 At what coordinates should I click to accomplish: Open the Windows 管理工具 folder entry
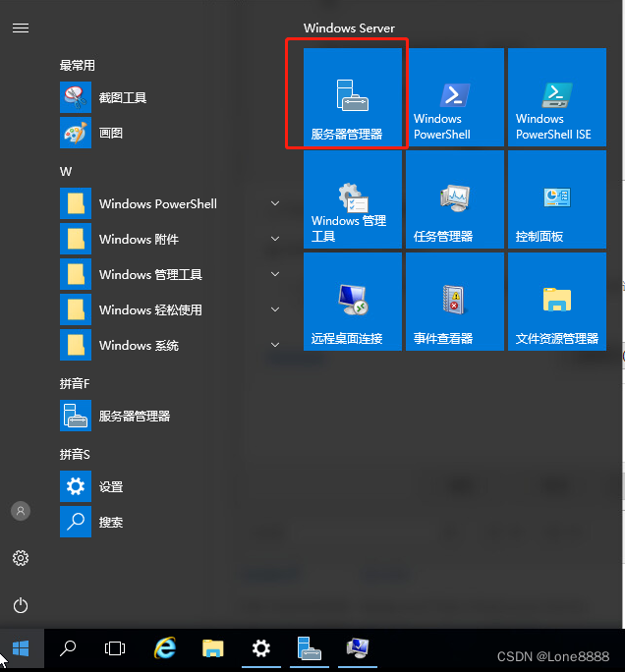[171, 274]
